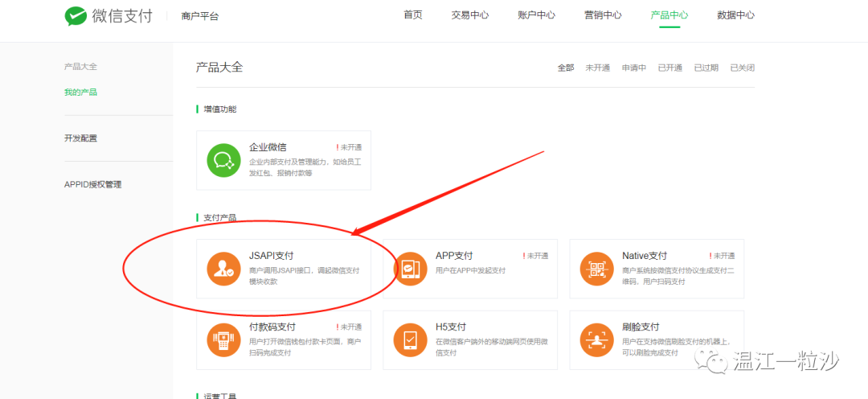This screenshot has width=868, height=399.
Task: Click 未开通 status on Native支付 card
Action: tap(722, 256)
